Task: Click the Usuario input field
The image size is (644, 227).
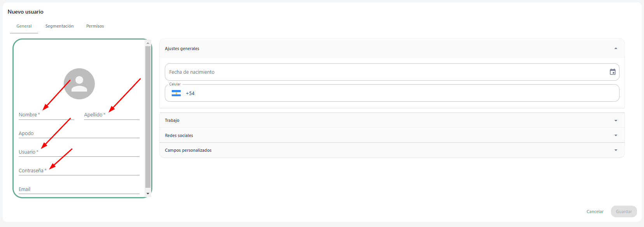Action: (79, 152)
